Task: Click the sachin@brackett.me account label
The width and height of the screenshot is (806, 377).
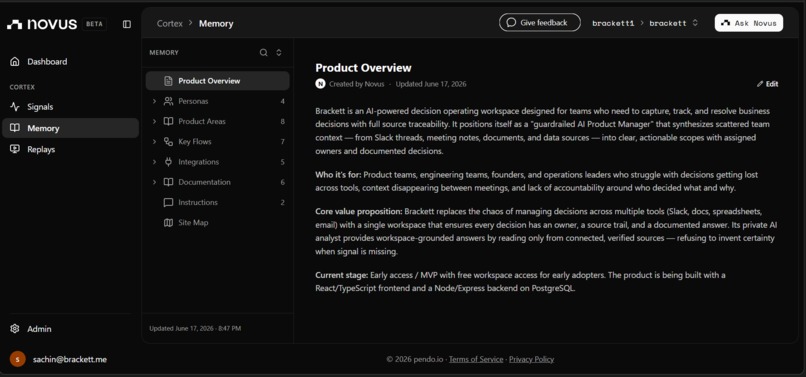Action: [70, 360]
